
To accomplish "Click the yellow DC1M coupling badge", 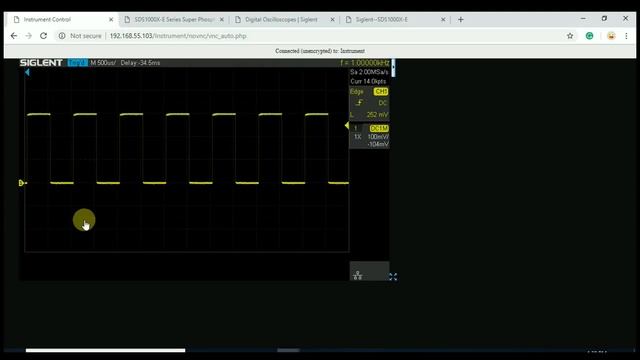I will [379, 128].
